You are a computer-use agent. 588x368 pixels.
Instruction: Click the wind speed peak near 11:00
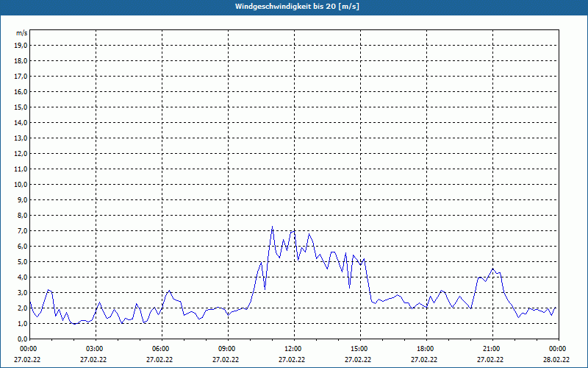tap(272, 227)
